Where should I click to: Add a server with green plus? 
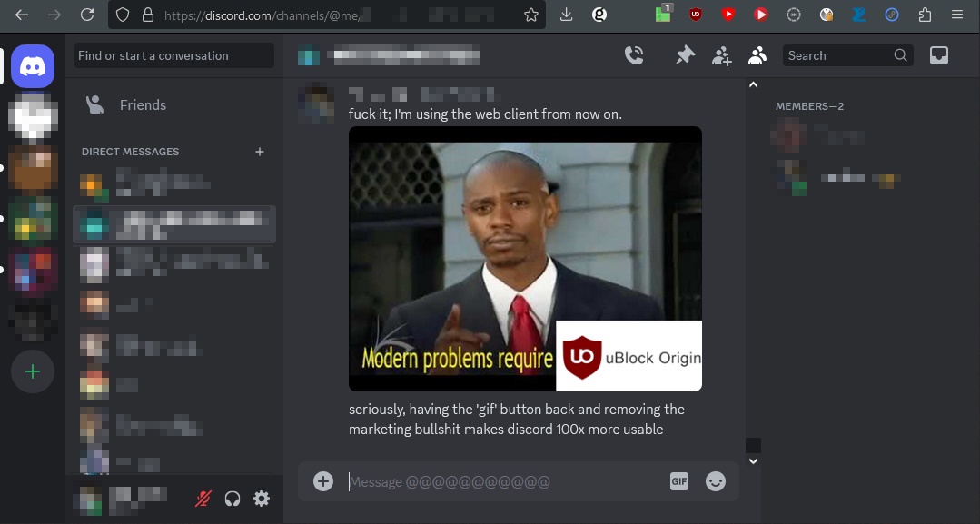click(x=33, y=371)
